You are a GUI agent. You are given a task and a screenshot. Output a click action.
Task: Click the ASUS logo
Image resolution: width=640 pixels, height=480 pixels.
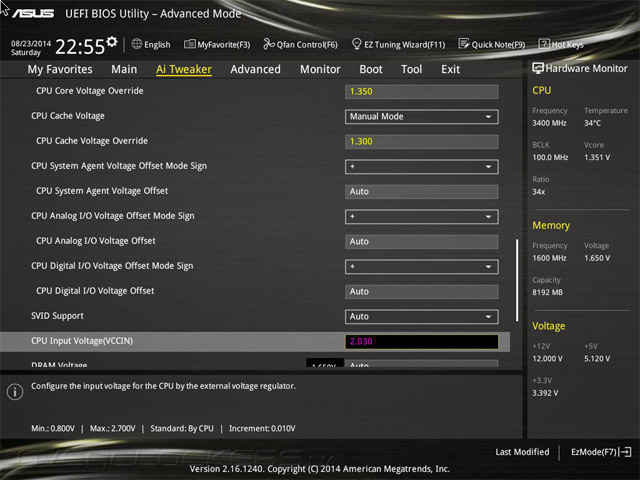(33, 13)
